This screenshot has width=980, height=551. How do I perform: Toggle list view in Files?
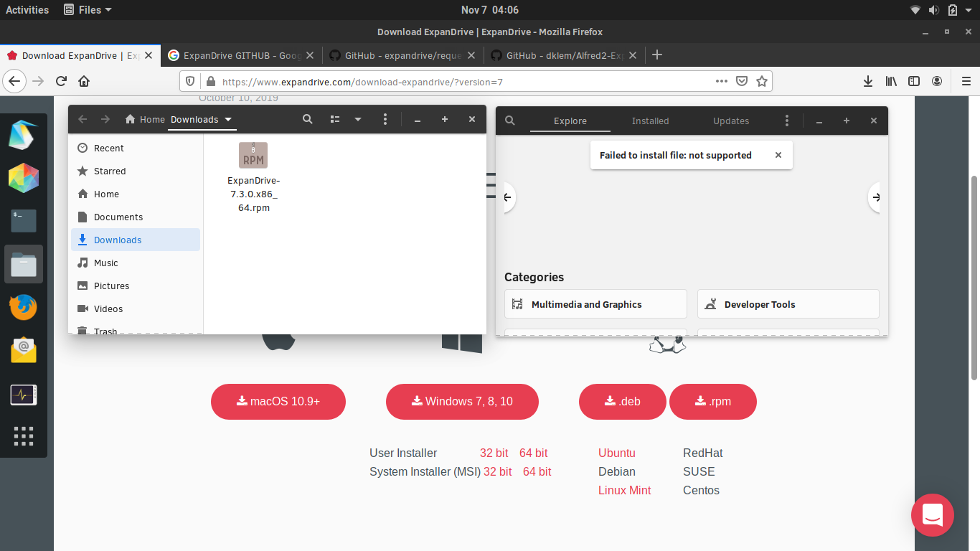tap(334, 119)
